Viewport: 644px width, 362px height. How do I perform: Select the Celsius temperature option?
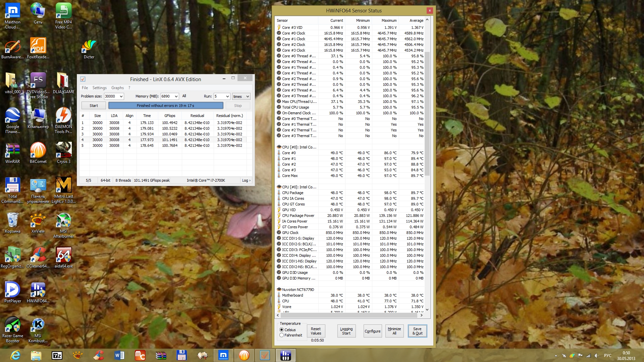coord(282,330)
